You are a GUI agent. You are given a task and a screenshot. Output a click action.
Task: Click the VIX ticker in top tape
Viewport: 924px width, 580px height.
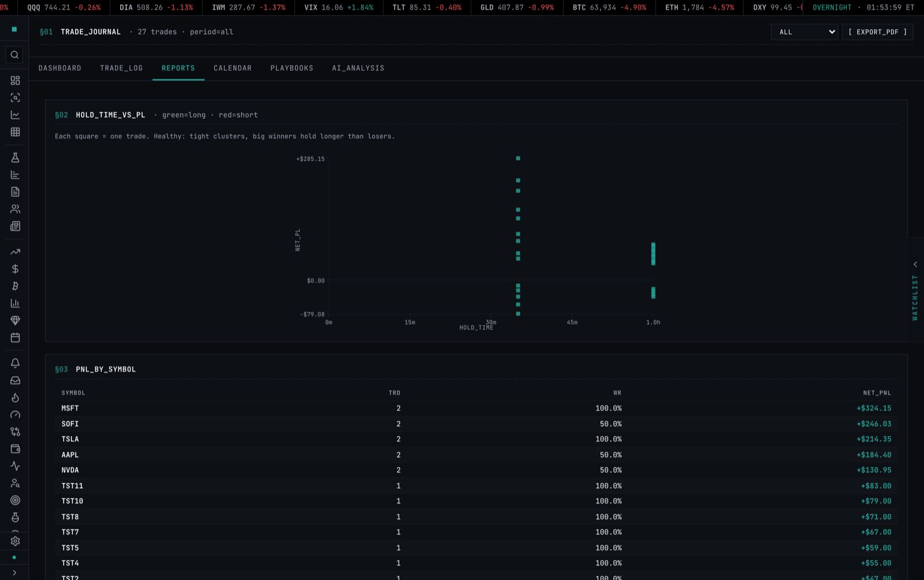click(339, 8)
